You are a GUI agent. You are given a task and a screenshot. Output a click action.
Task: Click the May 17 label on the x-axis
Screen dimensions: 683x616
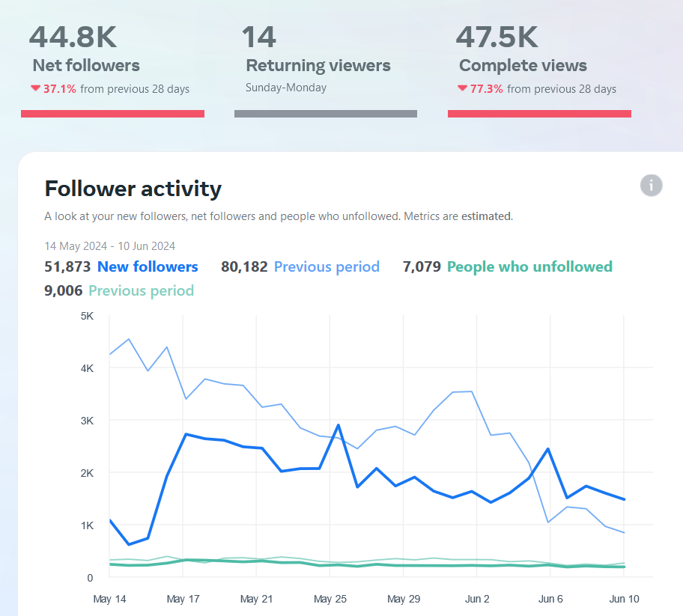point(182,599)
